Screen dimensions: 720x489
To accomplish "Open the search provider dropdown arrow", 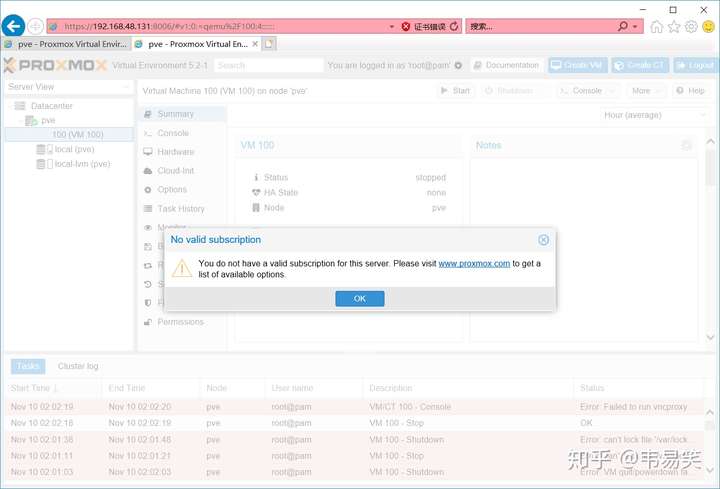I will pyautogui.click(x=635, y=27).
